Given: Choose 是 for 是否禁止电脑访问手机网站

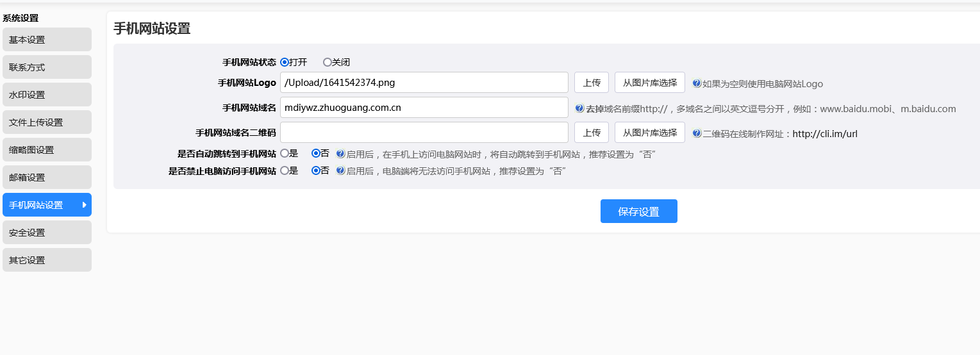Looking at the screenshot, I should 285,171.
